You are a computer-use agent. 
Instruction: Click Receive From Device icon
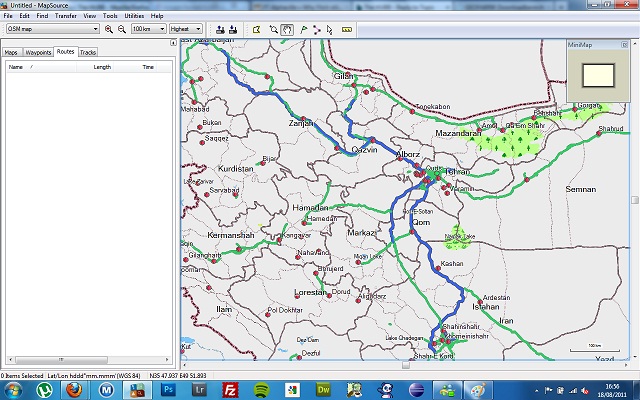coord(233,29)
